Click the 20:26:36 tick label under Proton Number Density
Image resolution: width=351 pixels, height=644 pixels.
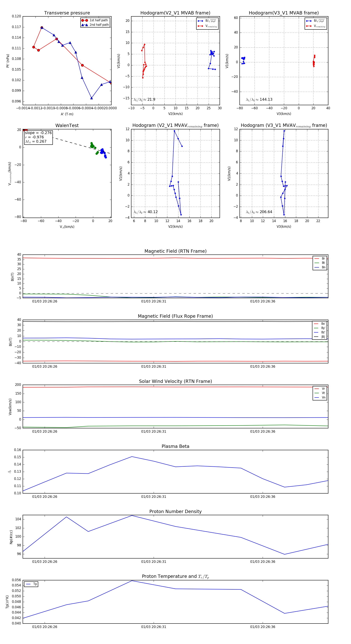coord(262,562)
